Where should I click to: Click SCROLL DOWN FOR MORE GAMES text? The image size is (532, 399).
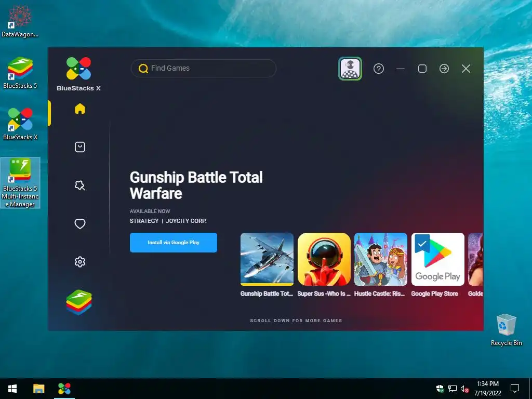tap(296, 321)
